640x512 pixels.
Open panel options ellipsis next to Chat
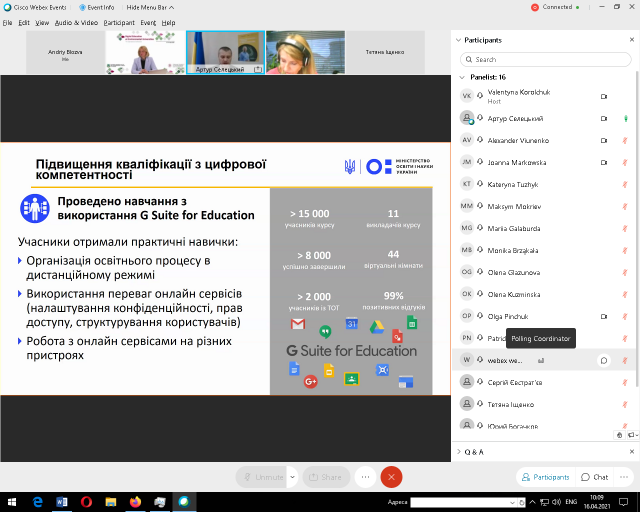[x=624, y=477]
